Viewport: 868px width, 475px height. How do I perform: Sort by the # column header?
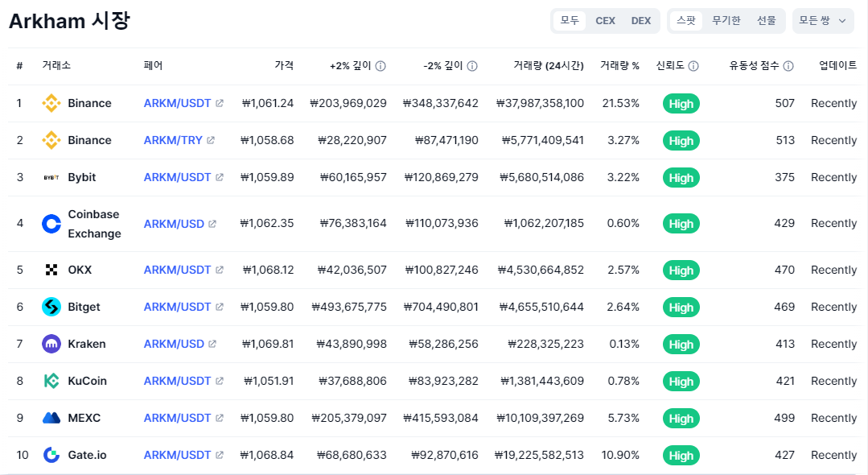(x=19, y=66)
